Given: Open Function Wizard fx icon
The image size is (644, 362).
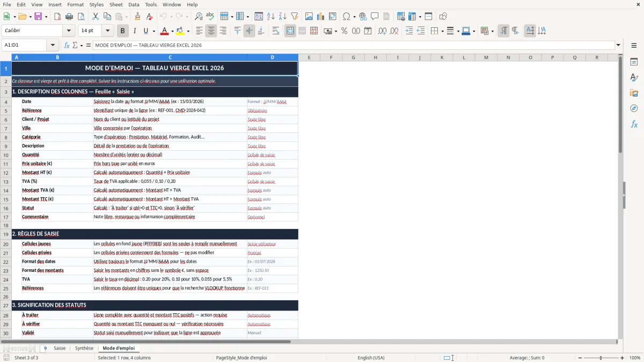Looking at the screenshot, I should point(67,45).
